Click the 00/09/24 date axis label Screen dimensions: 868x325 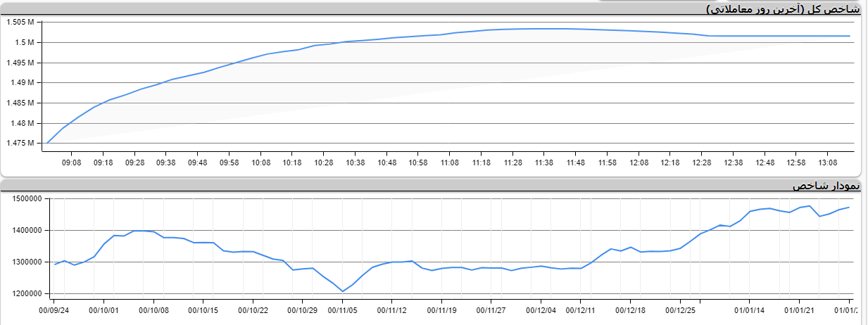coord(54,310)
